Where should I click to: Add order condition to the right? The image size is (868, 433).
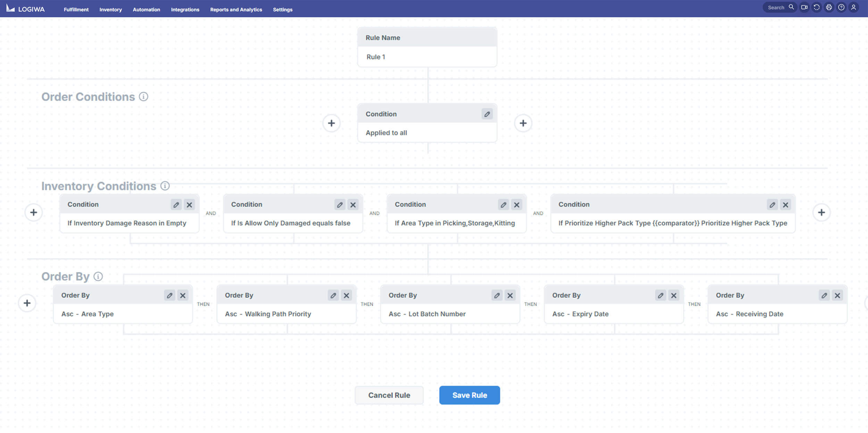(523, 123)
